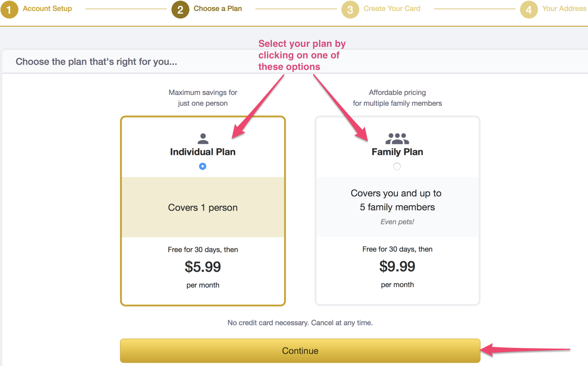Go to the Account Setup step
Viewport: 588px width, 366px height.
click(47, 9)
